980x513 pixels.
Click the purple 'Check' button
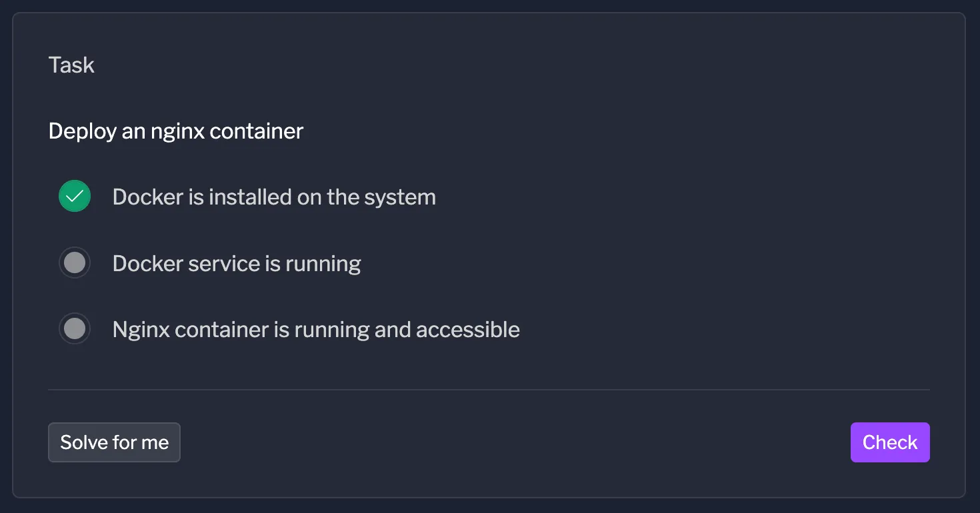point(890,442)
